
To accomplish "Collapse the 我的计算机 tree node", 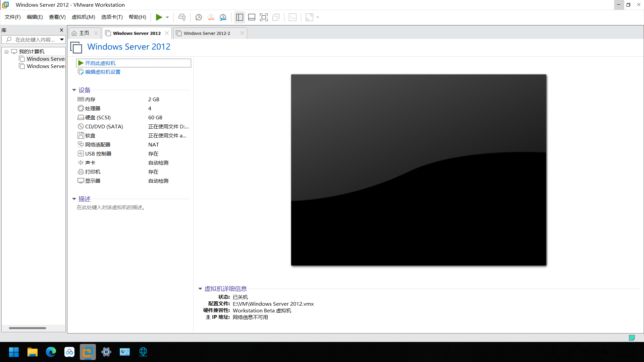I will point(6,52).
